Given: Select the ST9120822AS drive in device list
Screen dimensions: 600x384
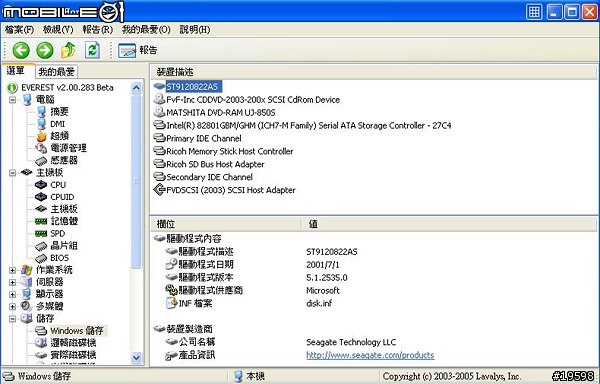Looking at the screenshot, I should click(x=193, y=87).
